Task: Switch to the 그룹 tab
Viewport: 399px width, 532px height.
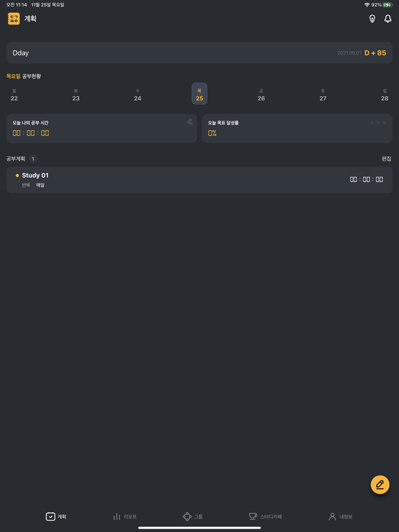Action: [x=193, y=517]
